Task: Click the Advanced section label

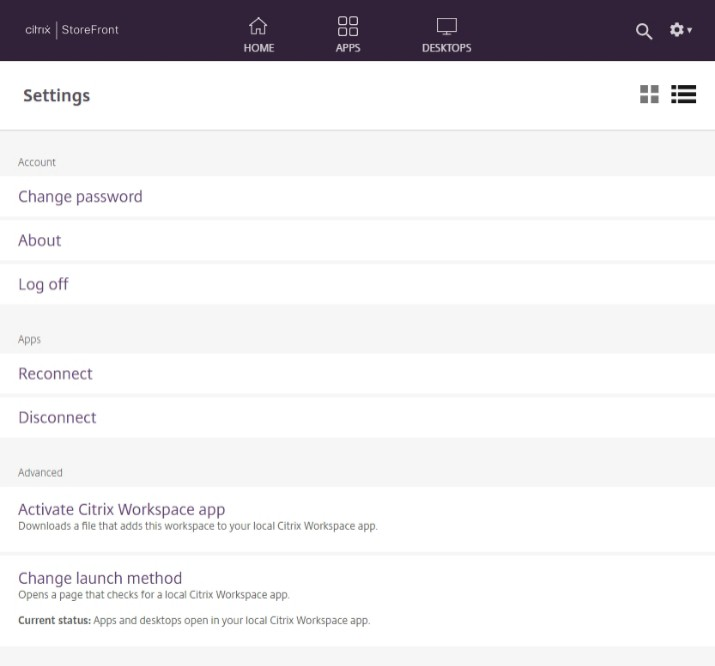Action: point(40,473)
